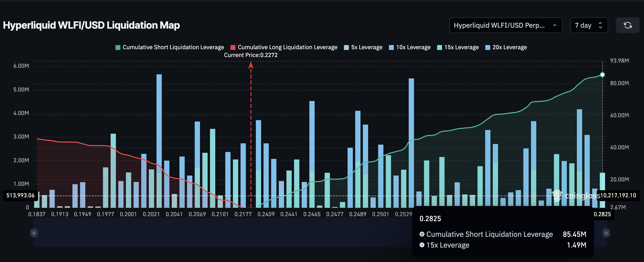Open the 7 day time range selector

click(x=589, y=25)
